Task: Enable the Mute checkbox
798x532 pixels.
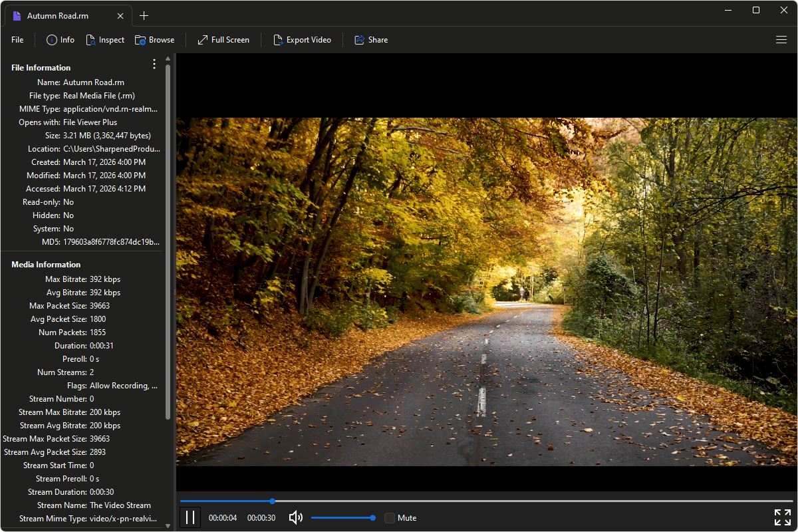Action: point(390,517)
